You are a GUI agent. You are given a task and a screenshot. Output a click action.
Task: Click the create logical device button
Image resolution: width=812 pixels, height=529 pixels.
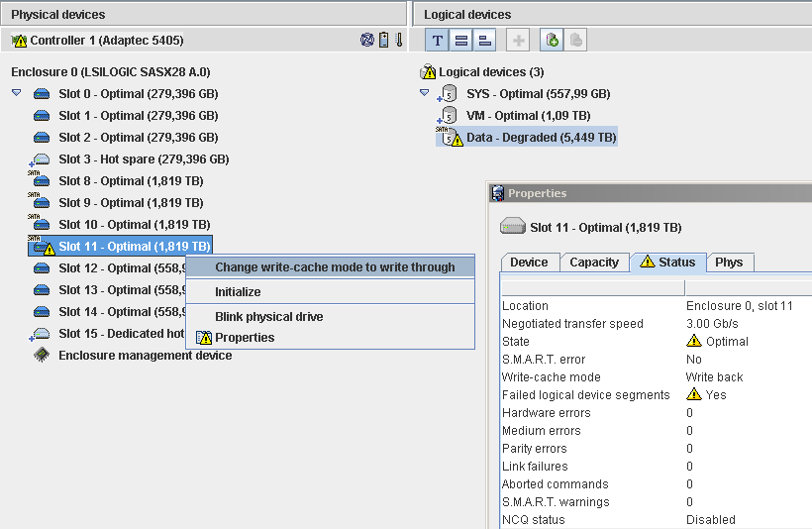(518, 41)
